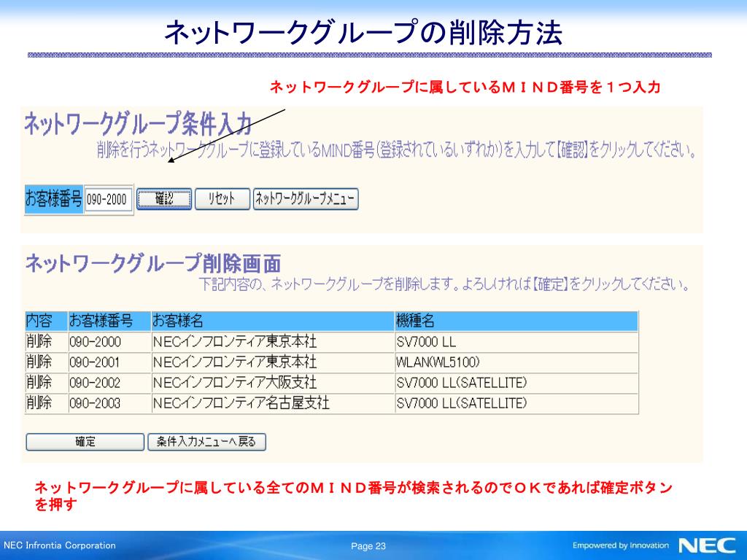Click Page 23 footer text
Image resolution: width=747 pixels, height=560 pixels.
click(x=368, y=546)
